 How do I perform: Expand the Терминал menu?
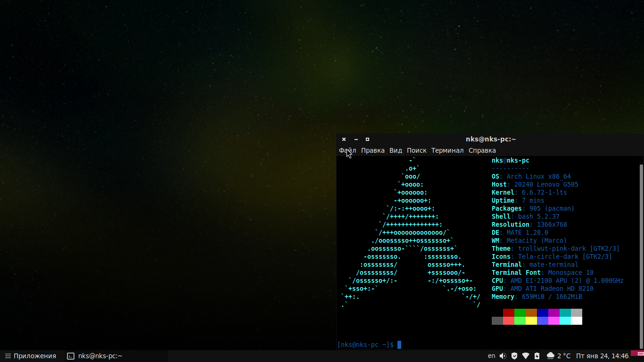(447, 150)
